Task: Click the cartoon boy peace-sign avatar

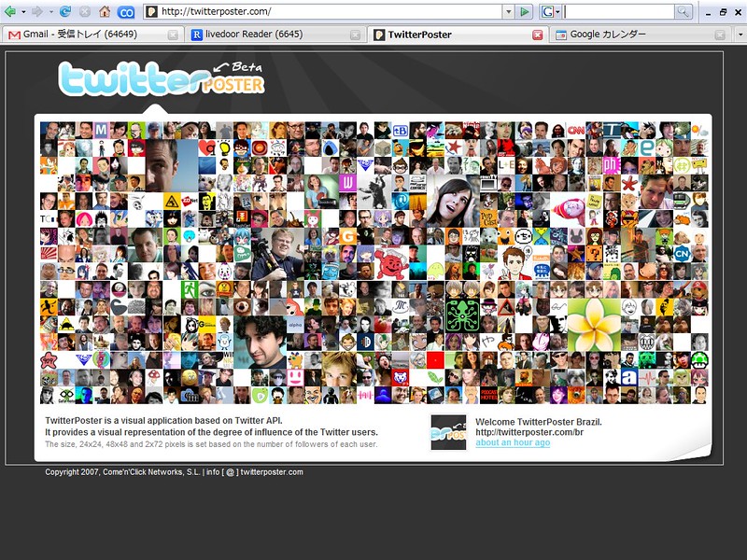Action: point(515,263)
